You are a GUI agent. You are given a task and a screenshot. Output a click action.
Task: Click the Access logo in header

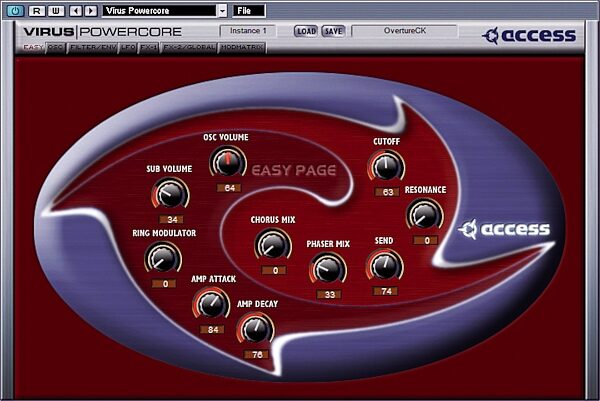pos(528,35)
